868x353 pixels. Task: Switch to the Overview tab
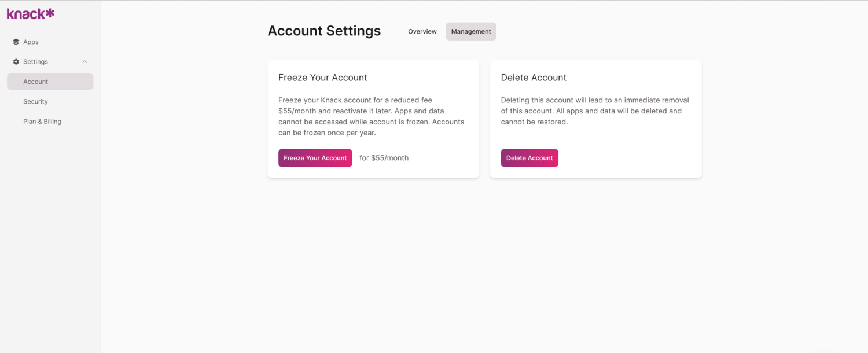coord(422,31)
